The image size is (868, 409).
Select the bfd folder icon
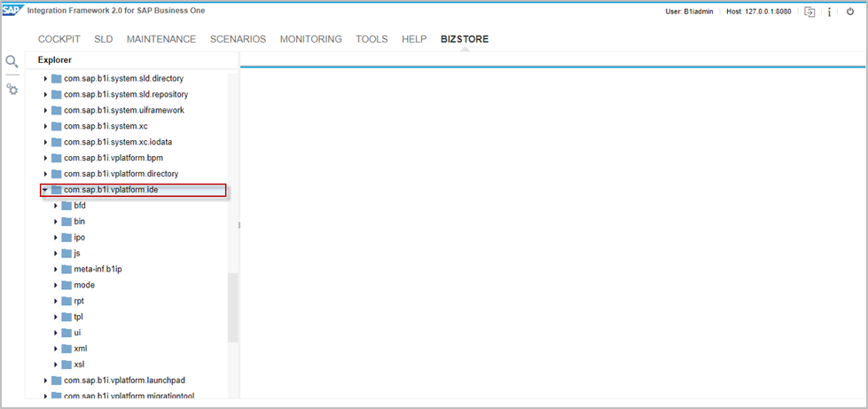click(x=66, y=206)
